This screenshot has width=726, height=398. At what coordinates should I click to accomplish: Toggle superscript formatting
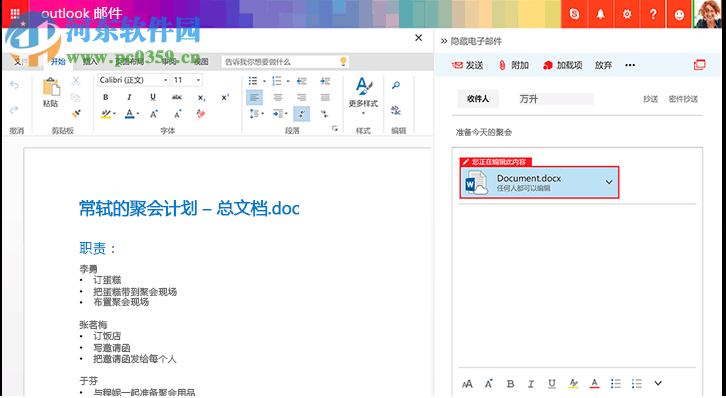tap(225, 97)
